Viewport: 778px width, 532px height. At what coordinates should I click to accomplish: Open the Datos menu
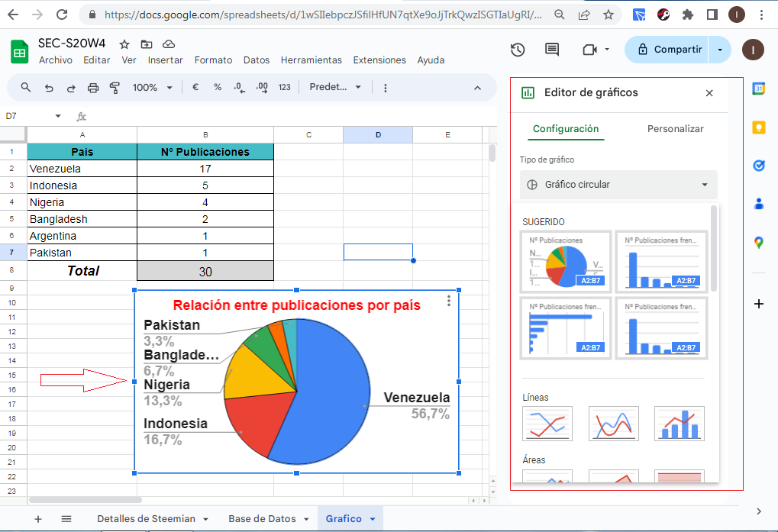(257, 60)
